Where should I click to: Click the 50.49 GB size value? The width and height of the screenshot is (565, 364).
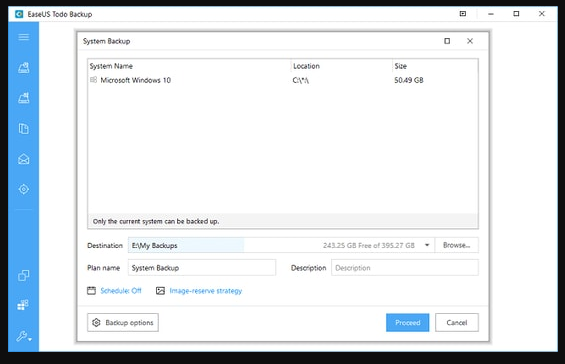(409, 80)
